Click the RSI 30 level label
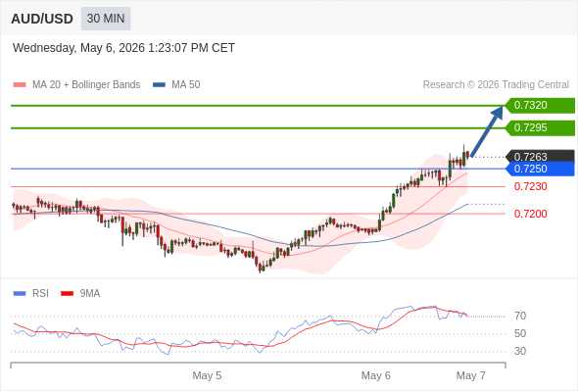The image size is (578, 392). tap(520, 351)
